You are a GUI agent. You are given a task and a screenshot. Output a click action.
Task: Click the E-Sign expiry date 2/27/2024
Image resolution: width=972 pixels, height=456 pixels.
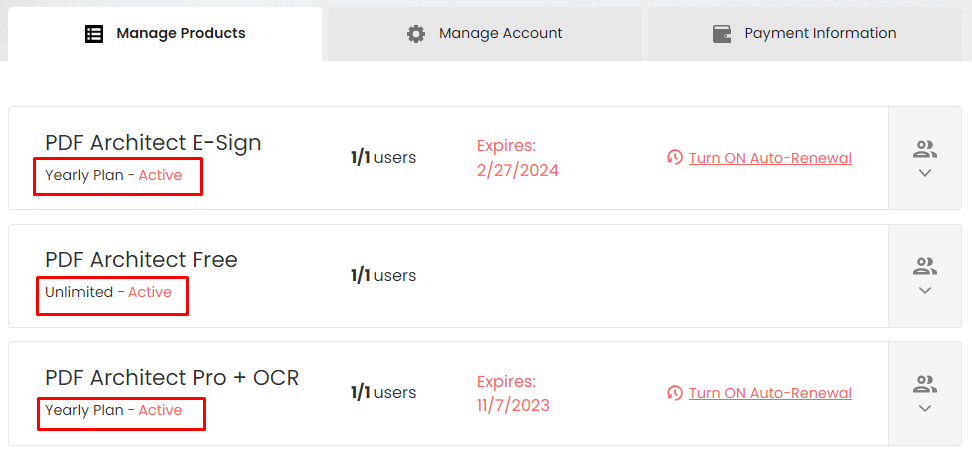point(518,170)
